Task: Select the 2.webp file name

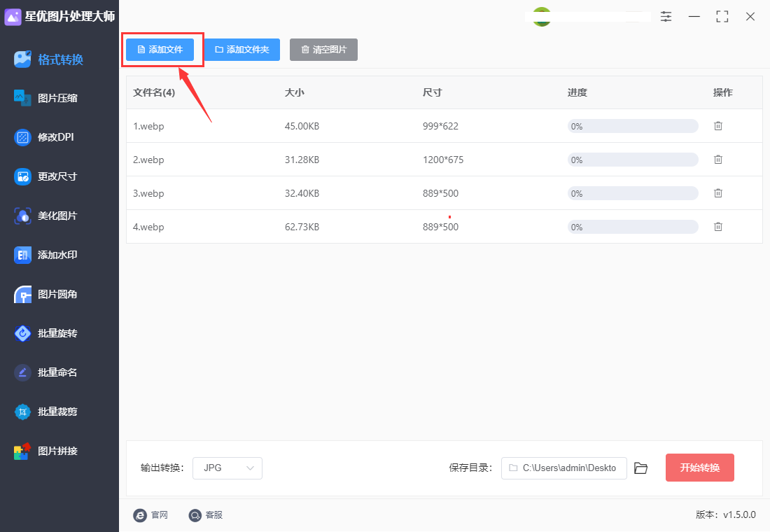Action: tap(148, 160)
